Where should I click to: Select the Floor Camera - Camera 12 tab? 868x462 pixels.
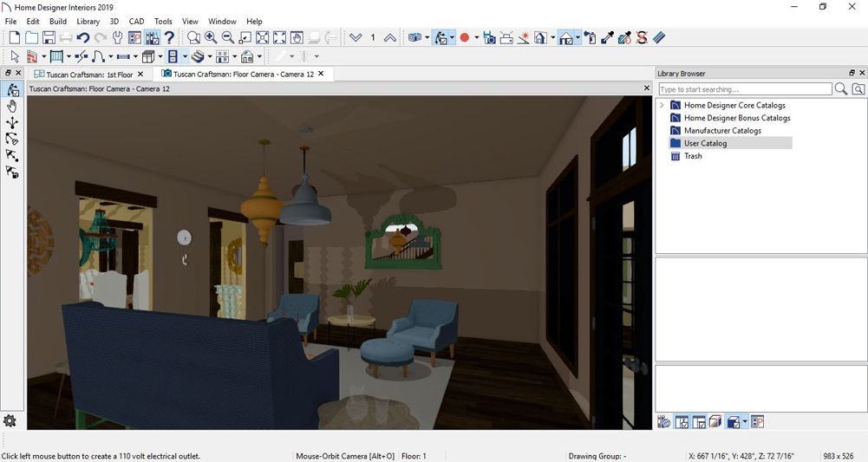click(243, 75)
